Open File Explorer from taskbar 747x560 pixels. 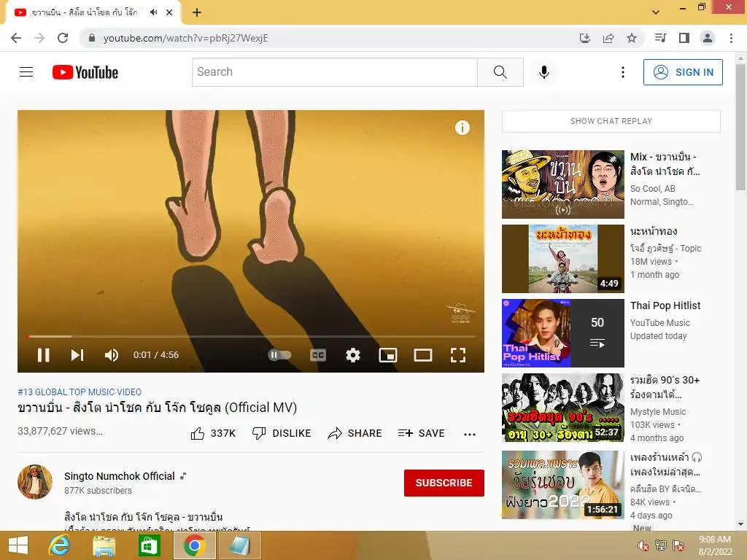click(x=104, y=545)
